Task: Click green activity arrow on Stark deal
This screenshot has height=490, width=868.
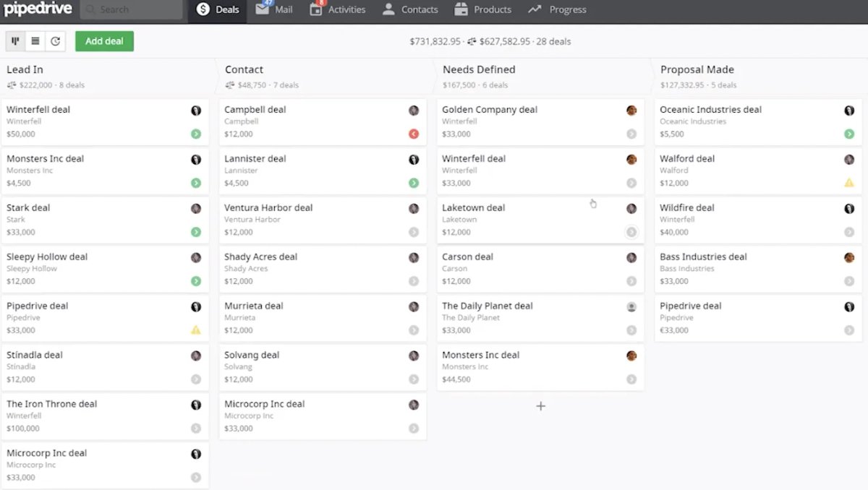Action: [x=196, y=232]
